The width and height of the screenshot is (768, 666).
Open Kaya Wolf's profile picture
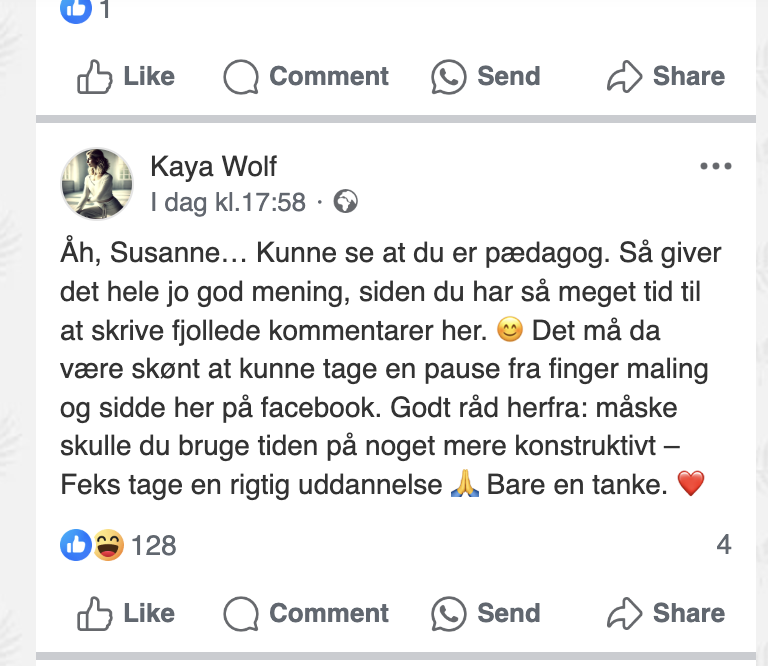[x=97, y=183]
